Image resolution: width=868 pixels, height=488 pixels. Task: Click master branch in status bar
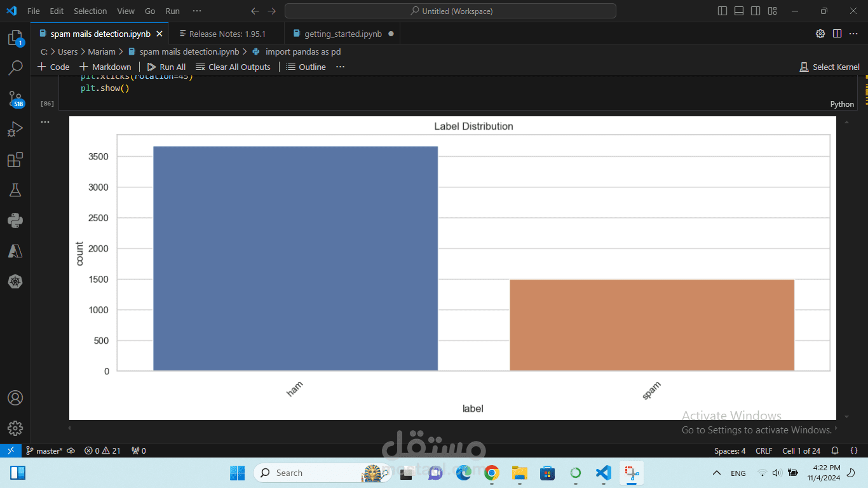pyautogui.click(x=44, y=451)
